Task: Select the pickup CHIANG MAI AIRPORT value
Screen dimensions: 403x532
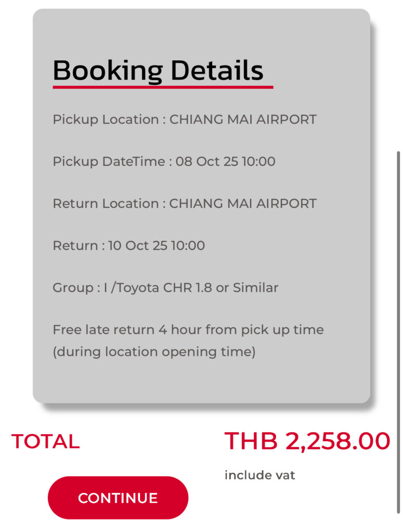Action: tap(243, 119)
